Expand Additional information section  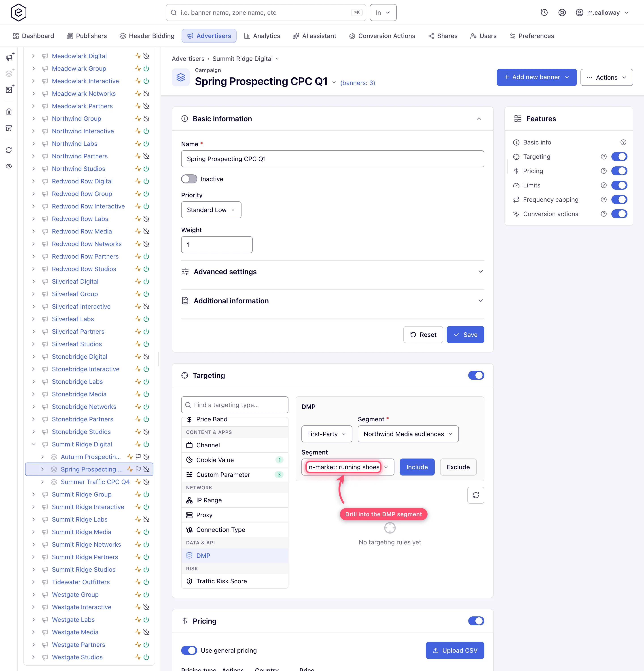tap(332, 301)
